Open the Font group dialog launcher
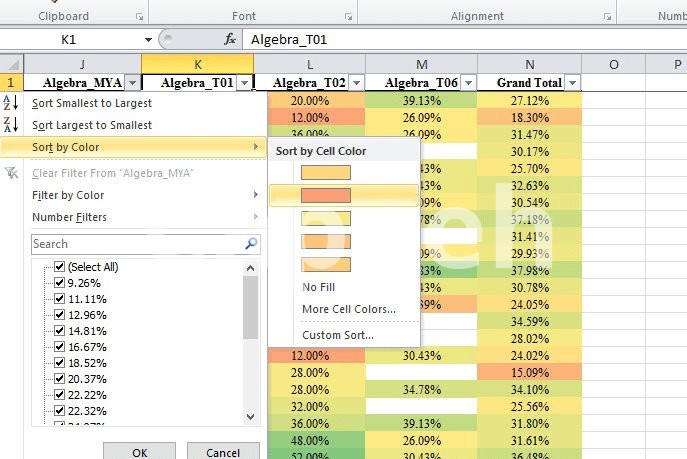687x459 pixels. pos(347,17)
